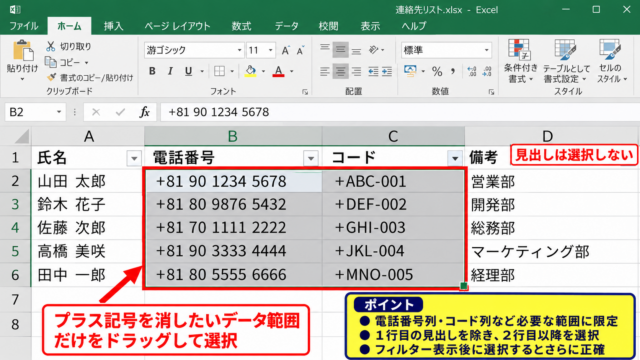Toggle Italic formatting

170,71
